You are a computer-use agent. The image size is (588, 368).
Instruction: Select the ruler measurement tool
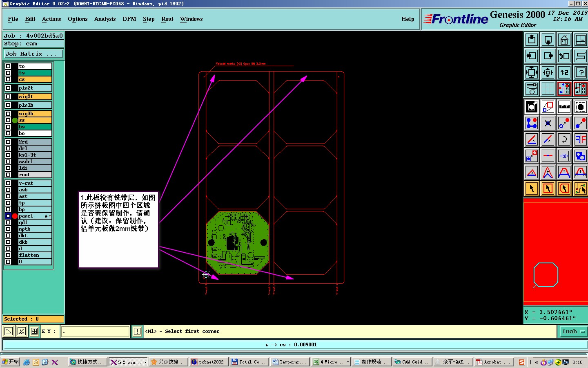tap(564, 107)
